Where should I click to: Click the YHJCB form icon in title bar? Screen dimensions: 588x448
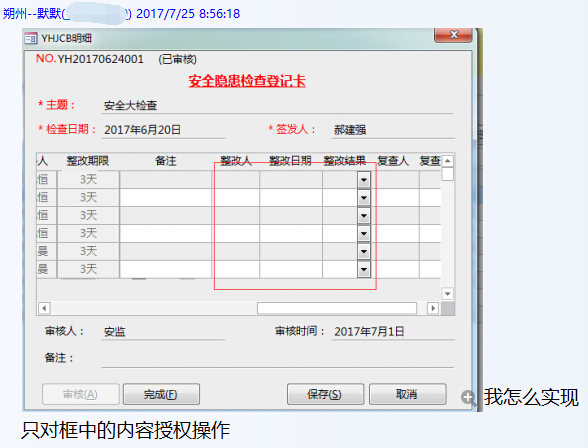[31, 38]
